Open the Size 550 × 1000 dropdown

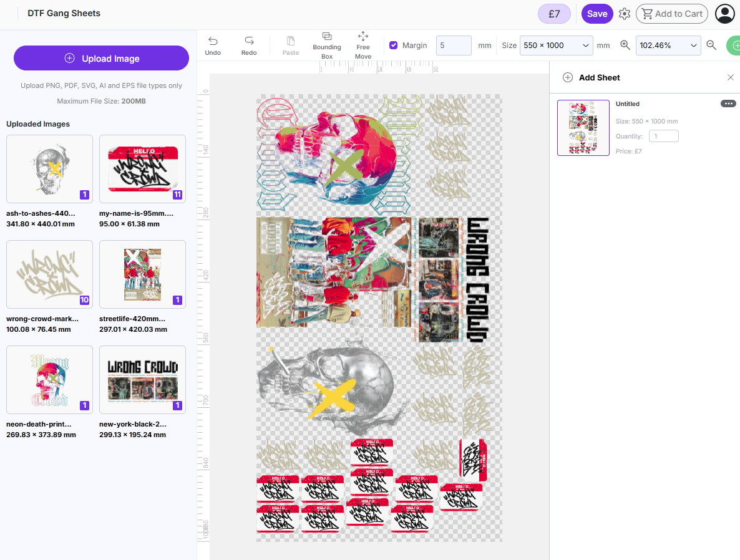[x=555, y=45]
